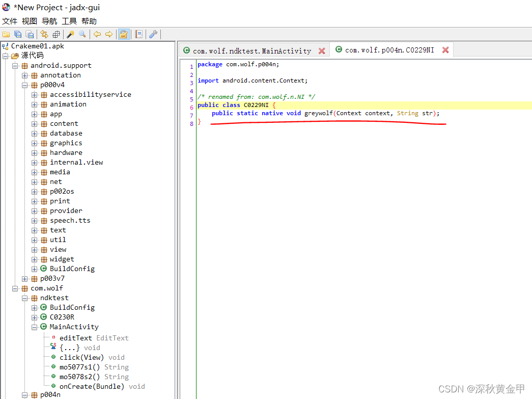This screenshot has width=532, height=399.
Task: Toggle flatten packages grid icon
Action: click(x=56, y=34)
